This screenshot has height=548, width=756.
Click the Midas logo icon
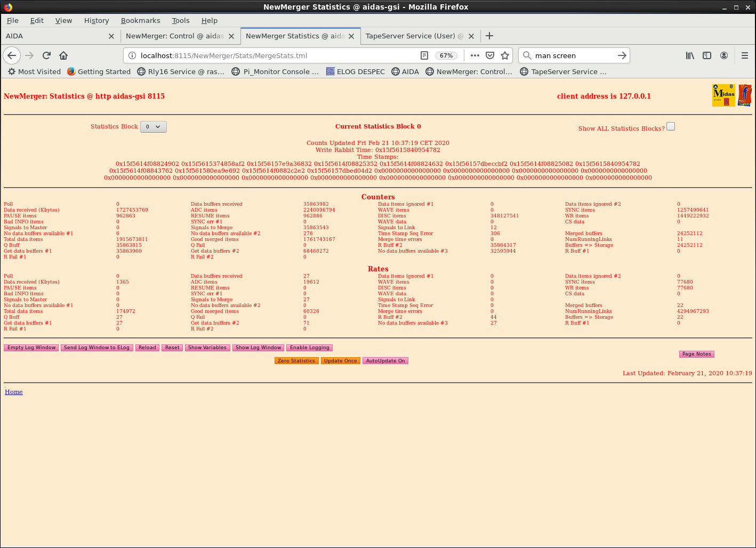[x=723, y=95]
